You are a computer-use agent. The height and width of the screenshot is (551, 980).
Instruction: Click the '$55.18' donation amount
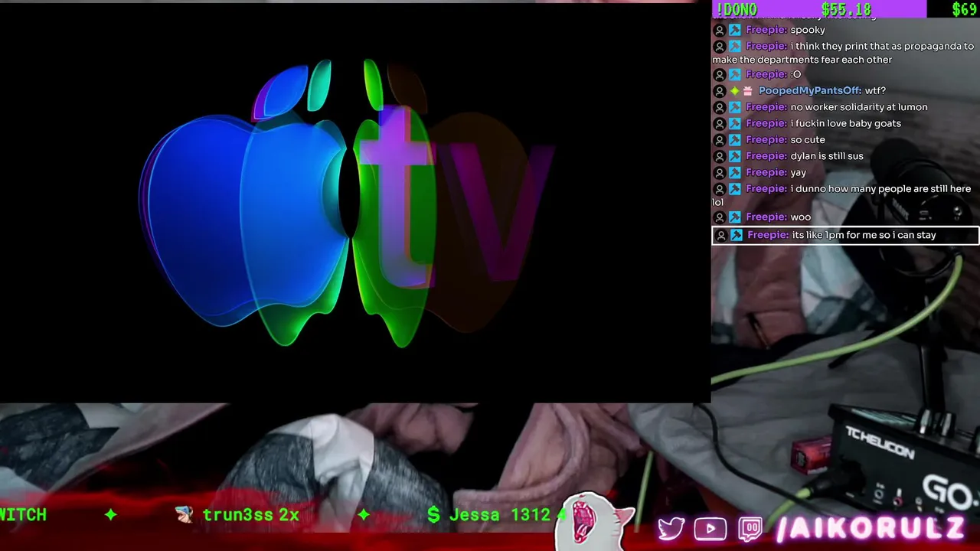tap(846, 9)
